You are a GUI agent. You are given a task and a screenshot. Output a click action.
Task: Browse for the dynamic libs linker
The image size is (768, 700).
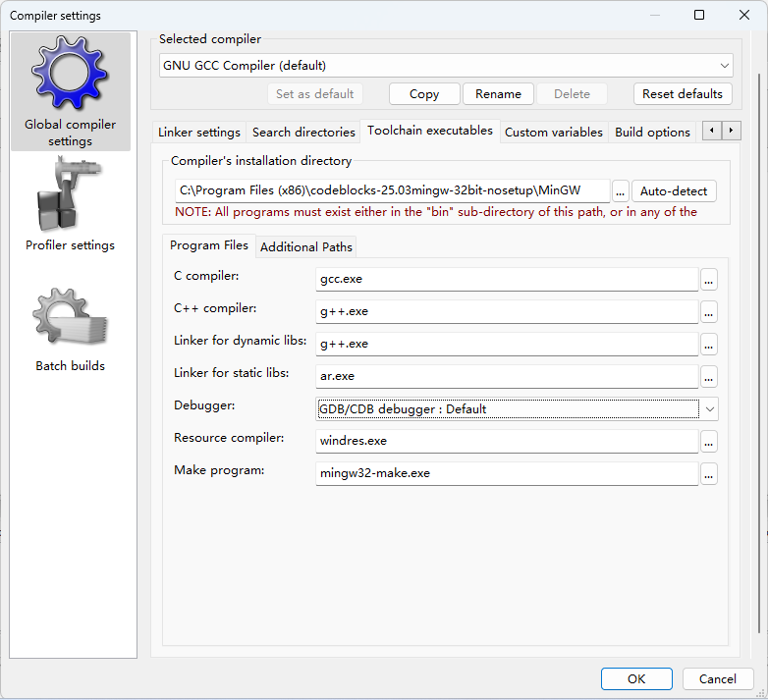tap(709, 345)
